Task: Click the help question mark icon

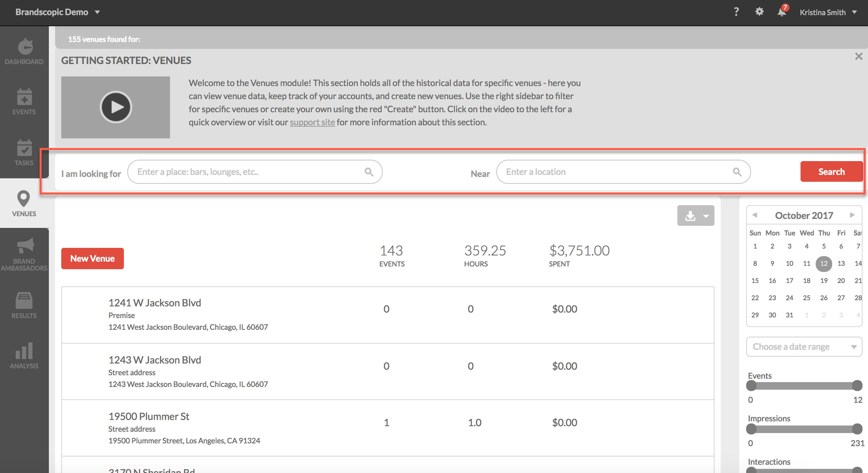Action: point(736,12)
